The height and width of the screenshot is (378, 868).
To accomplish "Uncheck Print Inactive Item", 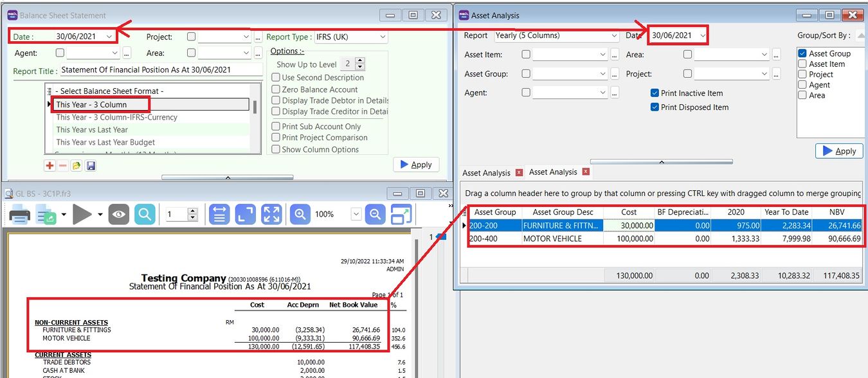I will point(655,93).
